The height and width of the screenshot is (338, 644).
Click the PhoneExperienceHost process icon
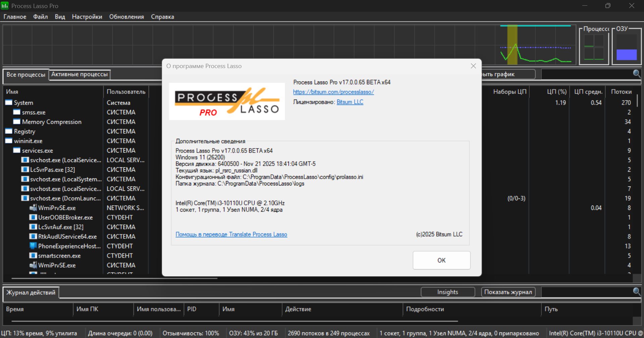(x=33, y=246)
